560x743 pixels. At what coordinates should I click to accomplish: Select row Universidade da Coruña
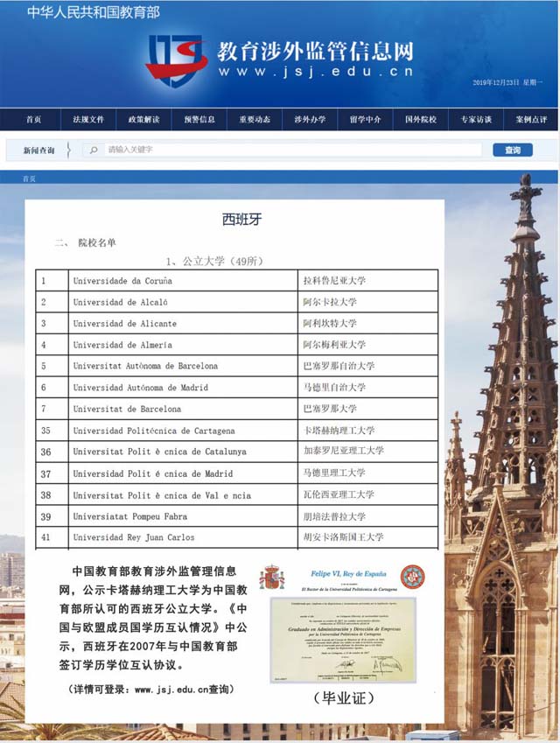(x=236, y=281)
